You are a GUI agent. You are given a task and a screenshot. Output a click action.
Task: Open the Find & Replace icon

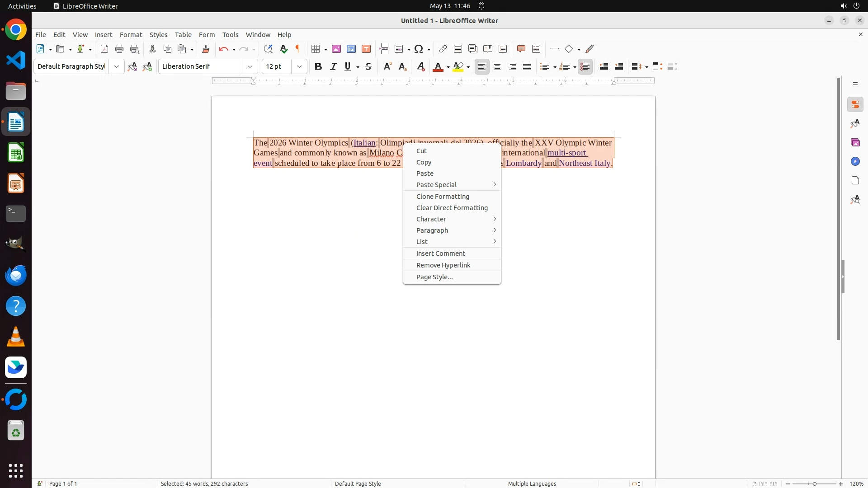[268, 49]
